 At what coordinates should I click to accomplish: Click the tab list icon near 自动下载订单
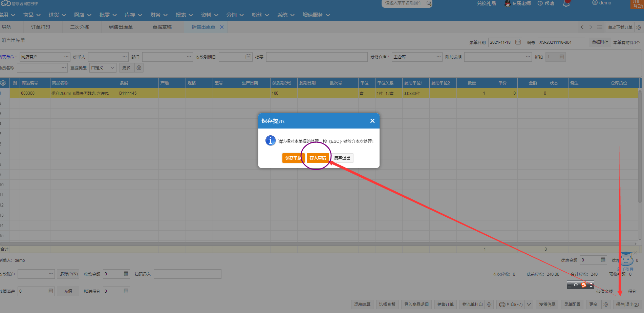click(600, 27)
